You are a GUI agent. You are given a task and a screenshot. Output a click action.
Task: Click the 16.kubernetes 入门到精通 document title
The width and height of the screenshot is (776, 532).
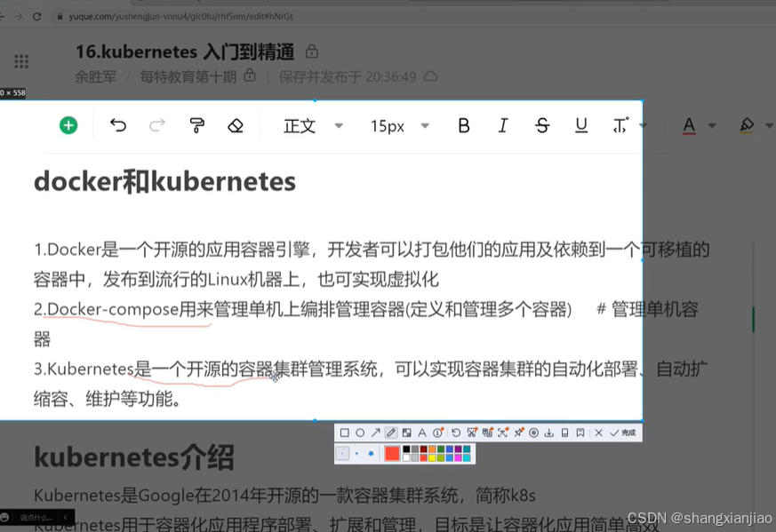(x=185, y=52)
